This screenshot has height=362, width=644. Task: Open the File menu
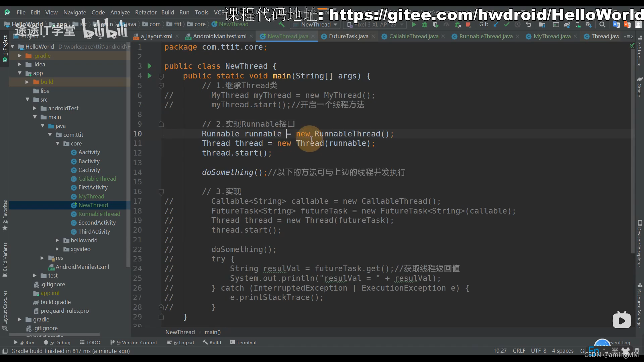21,12
